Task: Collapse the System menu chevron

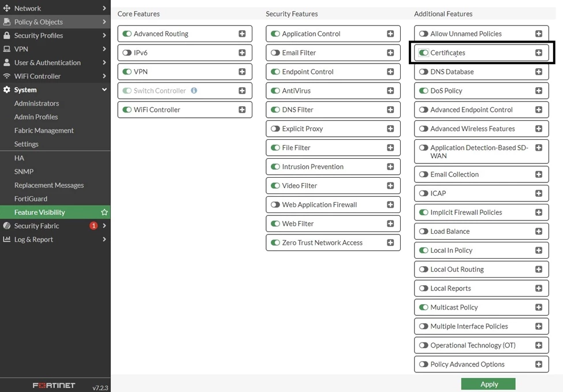Action: (104, 89)
